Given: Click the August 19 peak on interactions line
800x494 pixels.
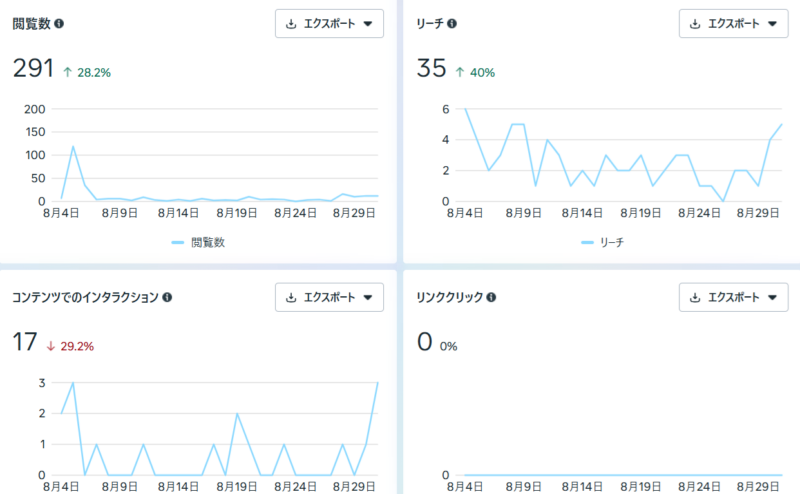Looking at the screenshot, I should pyautogui.click(x=237, y=414).
